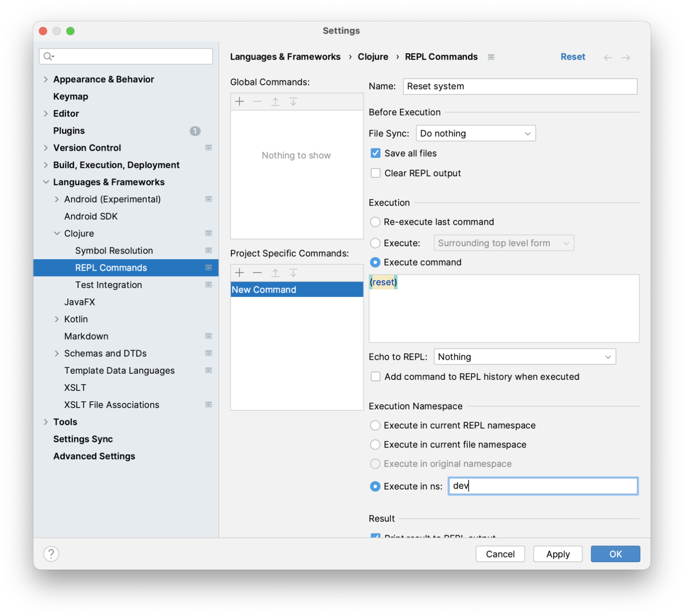Image resolution: width=684 pixels, height=616 pixels.
Task: Click project icon next to Version Control
Action: point(208,148)
